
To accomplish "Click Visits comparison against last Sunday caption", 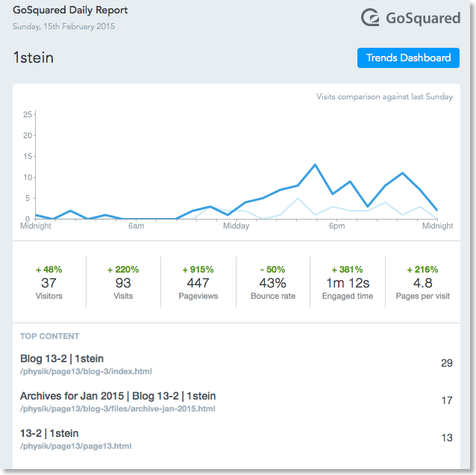I will (x=385, y=96).
